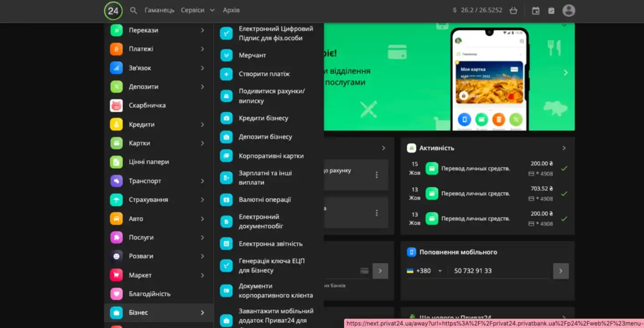Screen dimensions: 644x328
Task: Expand the Зв'язок submenu arrow
Action: click(203, 68)
